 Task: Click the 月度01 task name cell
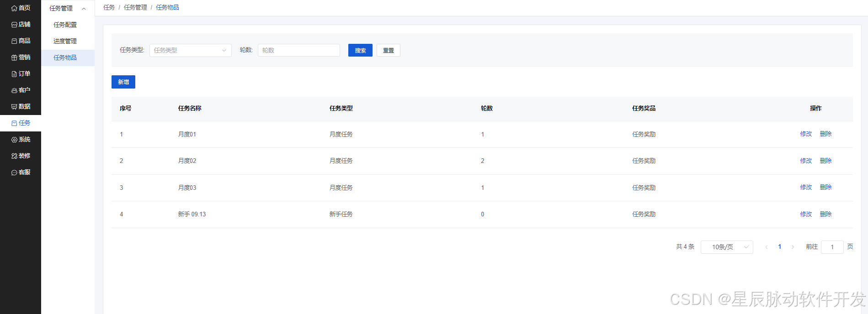coord(187,134)
